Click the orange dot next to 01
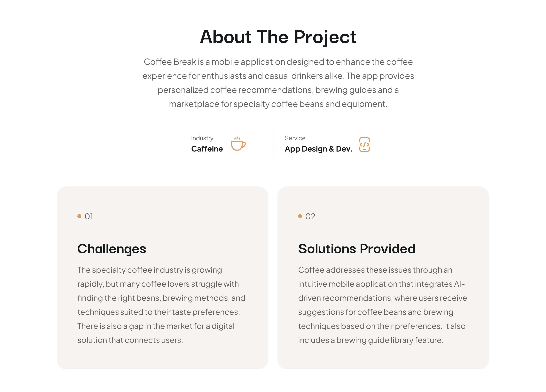The image size is (546, 392). tap(79, 216)
